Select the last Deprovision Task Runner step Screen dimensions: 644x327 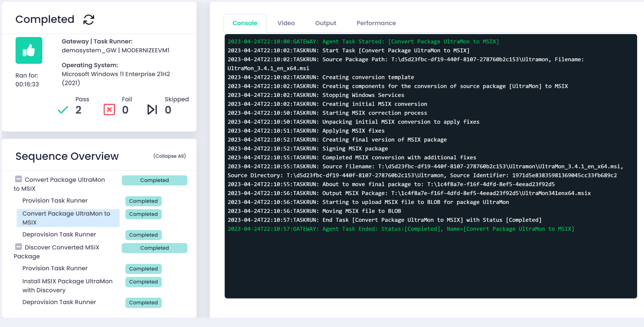[59, 302]
